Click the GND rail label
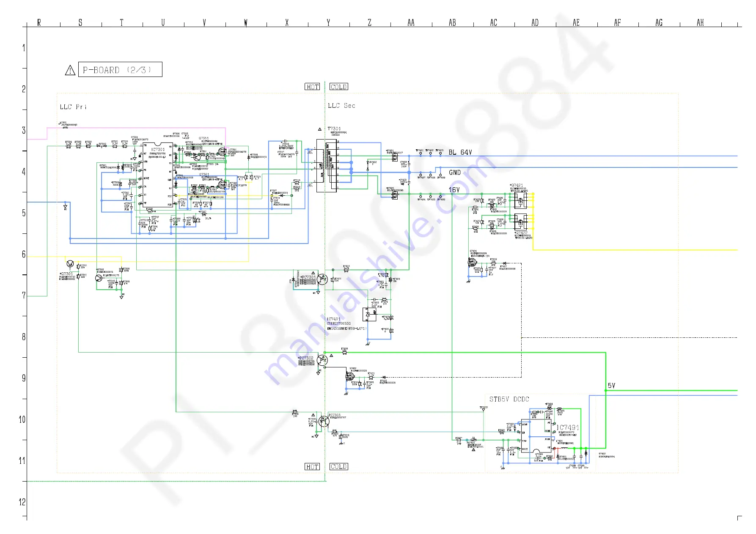756x534 pixels. tap(455, 173)
